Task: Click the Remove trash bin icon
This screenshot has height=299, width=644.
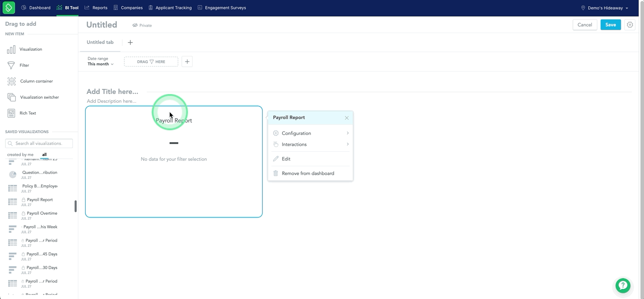Action: click(x=276, y=174)
